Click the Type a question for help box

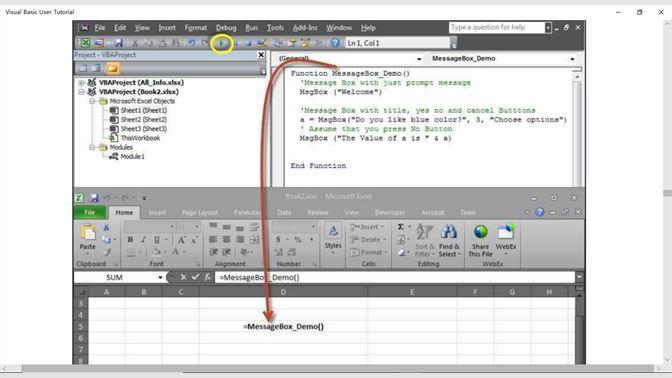click(496, 27)
